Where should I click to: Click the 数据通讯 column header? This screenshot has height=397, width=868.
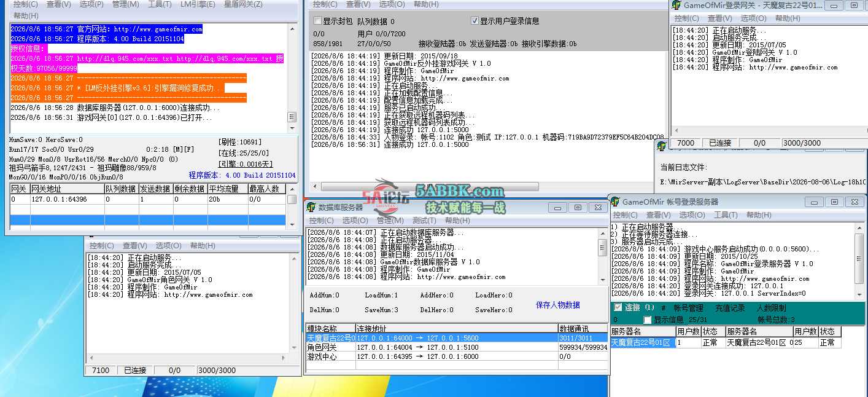583,328
